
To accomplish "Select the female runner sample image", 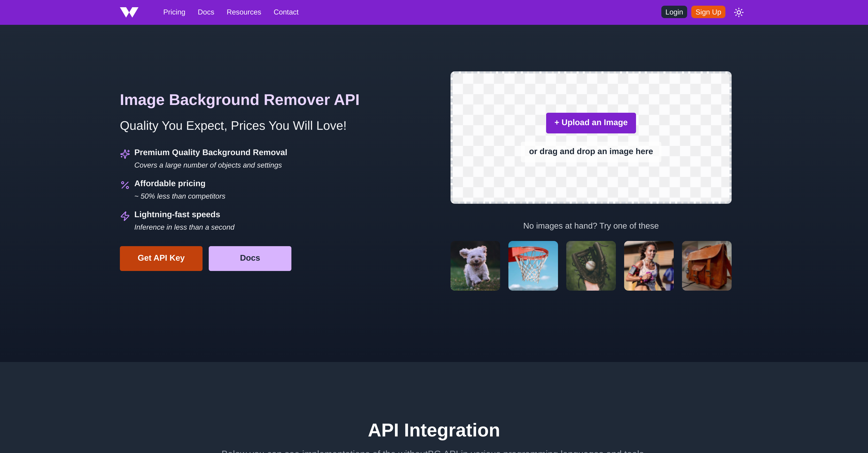I will [x=649, y=266].
